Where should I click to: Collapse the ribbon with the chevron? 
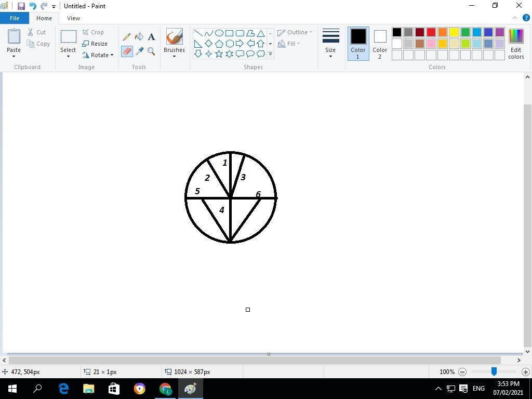pos(515,18)
